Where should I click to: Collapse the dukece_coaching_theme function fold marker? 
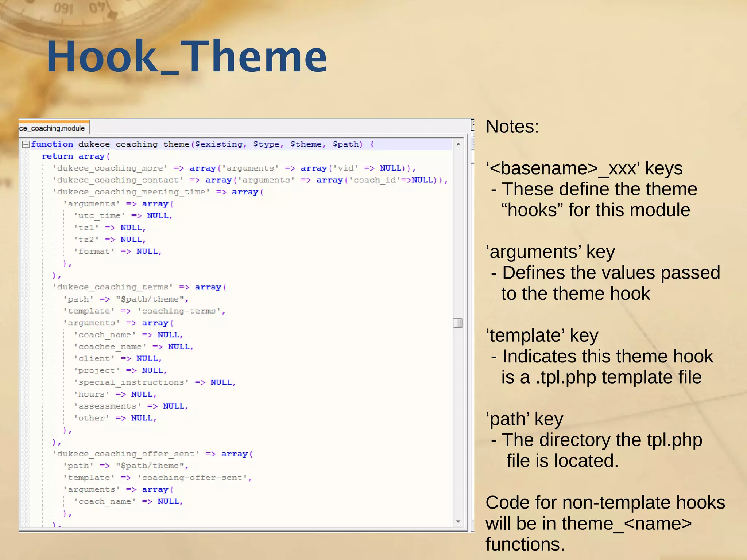pos(26,144)
